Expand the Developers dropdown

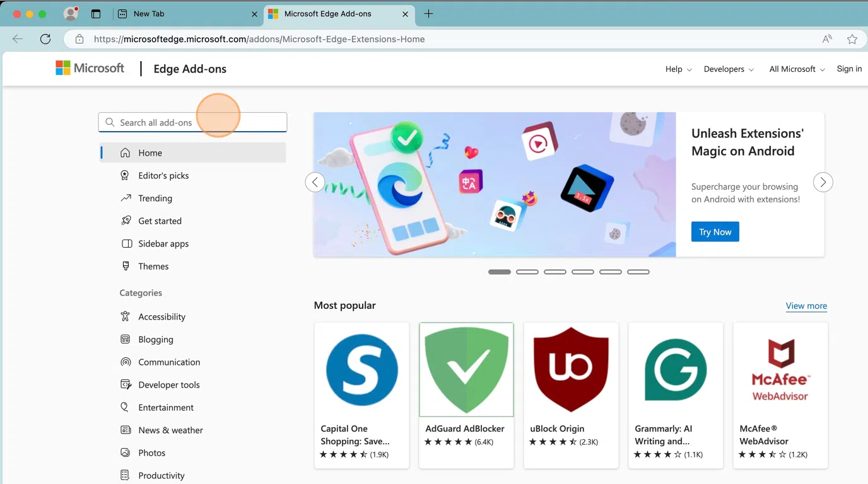point(729,69)
